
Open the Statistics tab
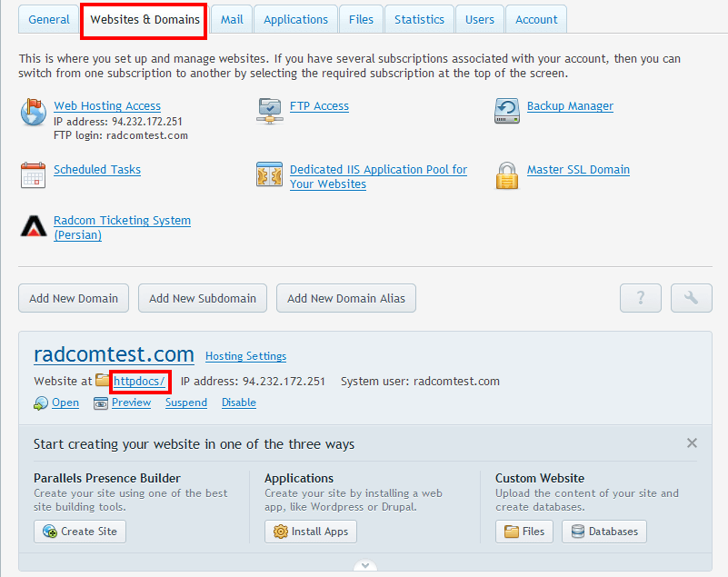click(x=420, y=19)
